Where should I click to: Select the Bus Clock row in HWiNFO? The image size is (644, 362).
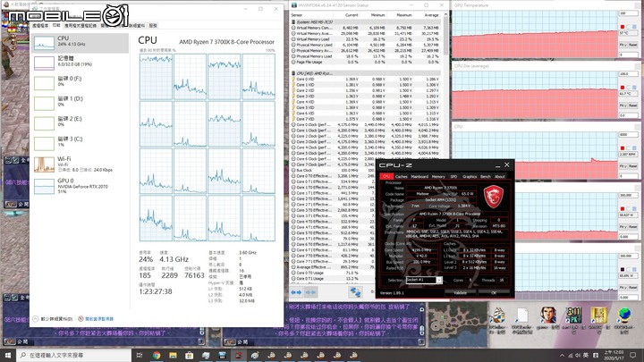pyautogui.click(x=333, y=171)
